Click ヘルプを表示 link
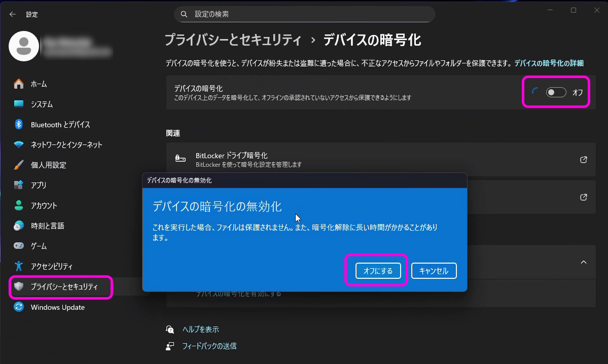The width and height of the screenshot is (608, 364). pyautogui.click(x=200, y=330)
